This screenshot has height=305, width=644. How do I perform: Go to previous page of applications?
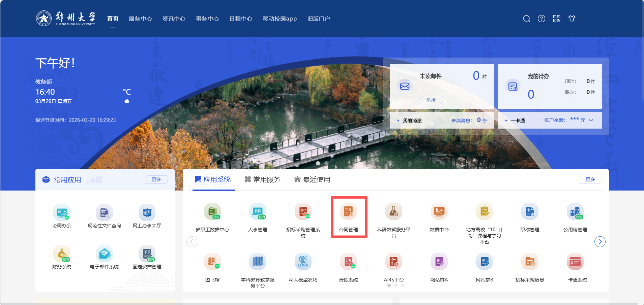(192, 242)
